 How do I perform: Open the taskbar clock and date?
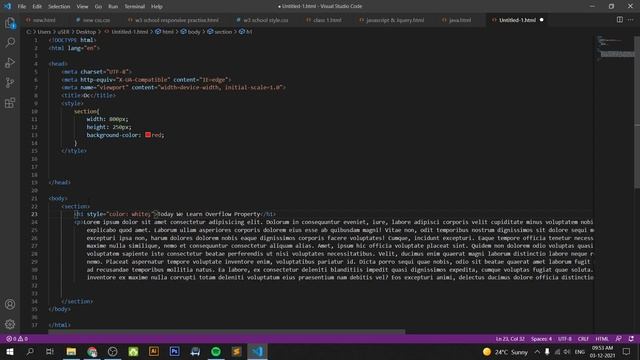coord(602,352)
